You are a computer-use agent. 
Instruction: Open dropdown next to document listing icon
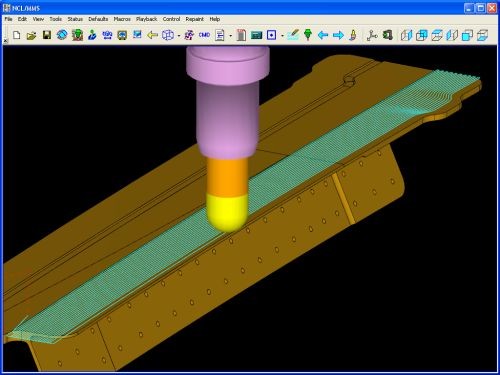231,35
